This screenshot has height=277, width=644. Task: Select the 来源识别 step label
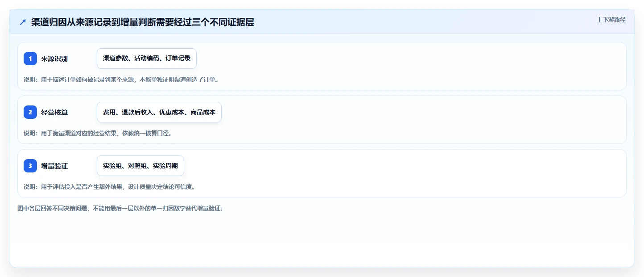pos(54,59)
